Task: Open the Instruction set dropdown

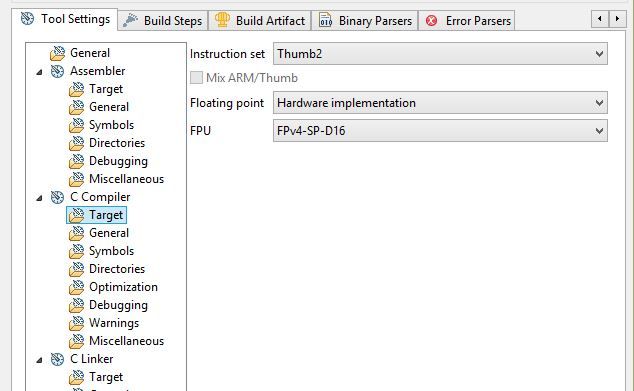Action: (440, 54)
